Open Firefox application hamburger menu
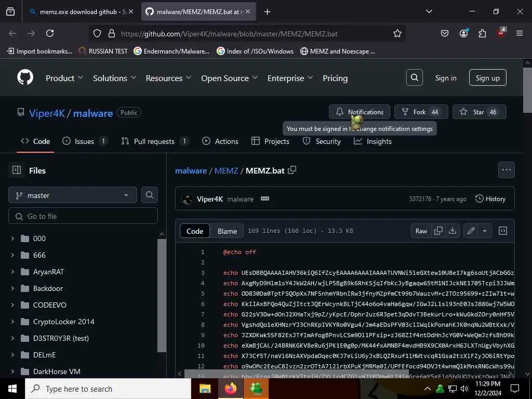This screenshot has width=532, height=399. coord(520,33)
